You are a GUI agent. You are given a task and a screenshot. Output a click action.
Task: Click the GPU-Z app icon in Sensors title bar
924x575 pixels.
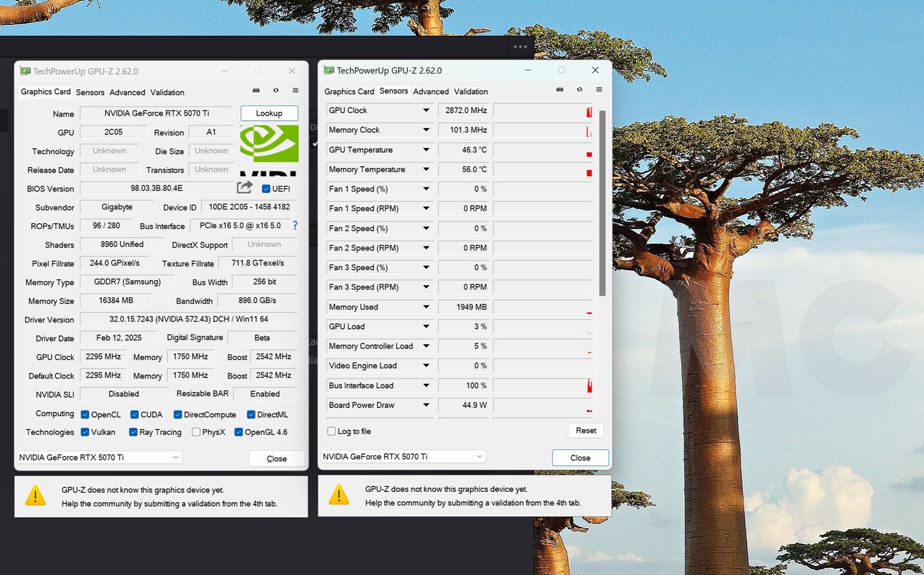(329, 70)
